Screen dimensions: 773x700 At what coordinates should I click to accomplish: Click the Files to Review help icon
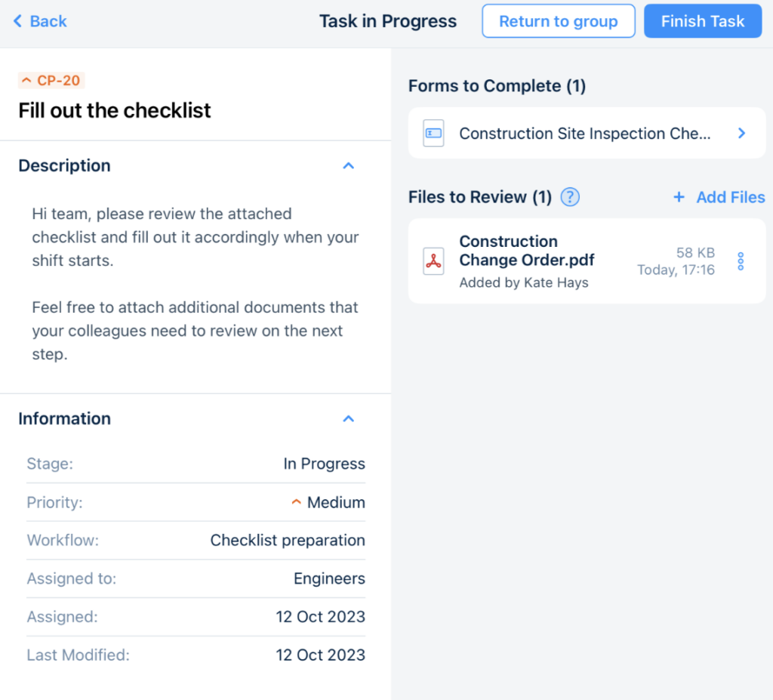[x=571, y=197]
